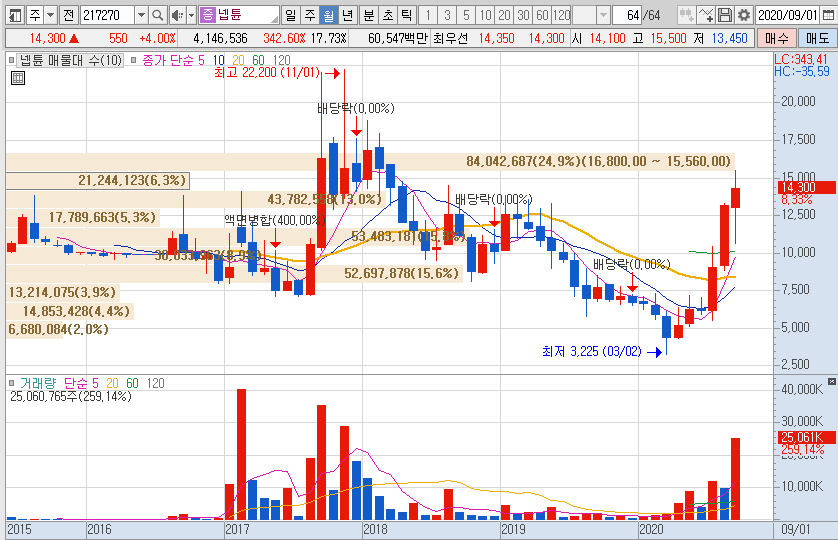
Task: Select interval button 3
Action: pyautogui.click(x=447, y=15)
